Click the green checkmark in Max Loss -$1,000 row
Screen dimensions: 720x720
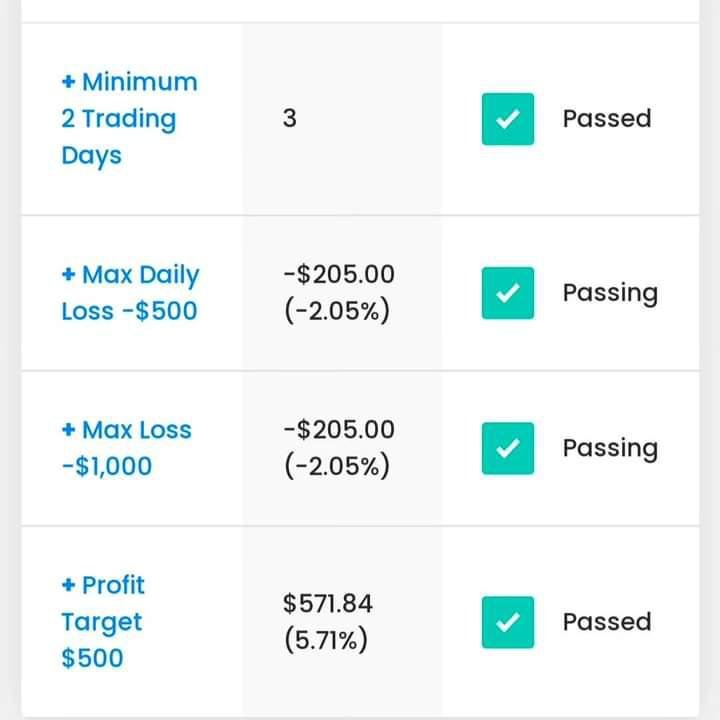pyautogui.click(x=508, y=448)
